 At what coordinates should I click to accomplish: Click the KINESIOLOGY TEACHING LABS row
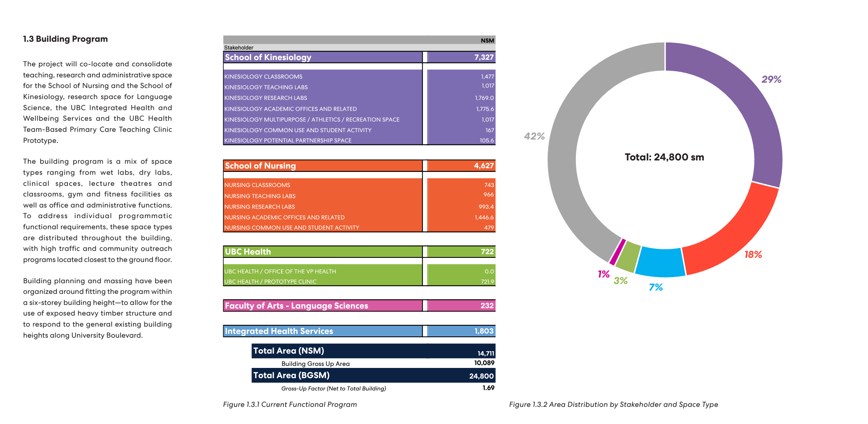[359, 87]
